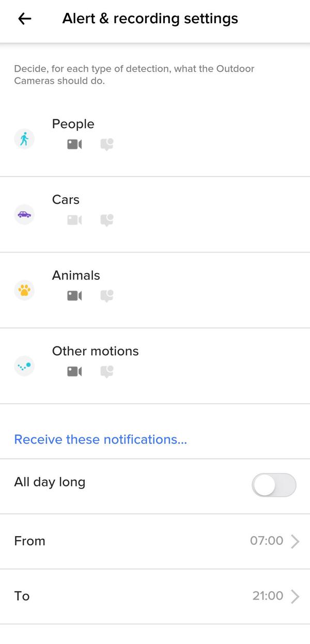Select the All day long label
Viewport: 310px width, 644px height.
pos(50,482)
